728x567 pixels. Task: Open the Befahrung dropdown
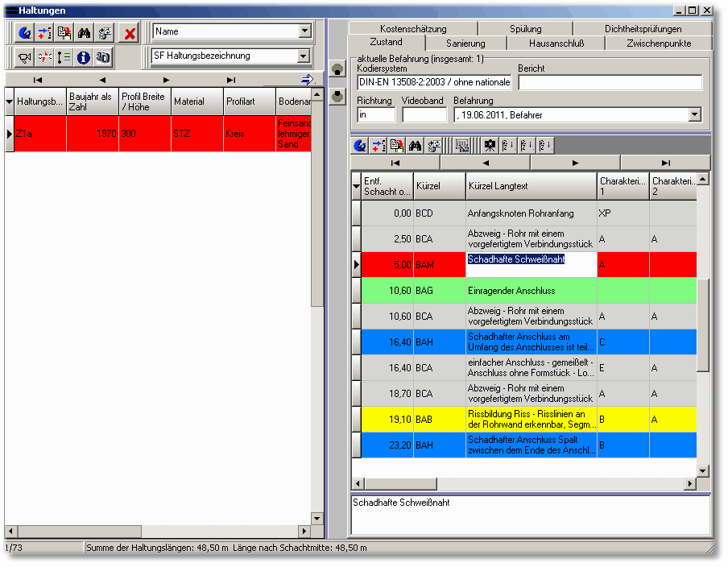pyautogui.click(x=695, y=115)
